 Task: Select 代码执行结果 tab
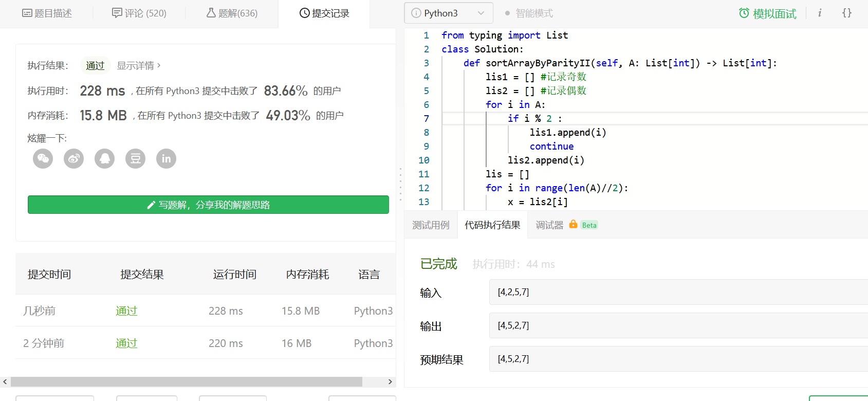point(492,225)
